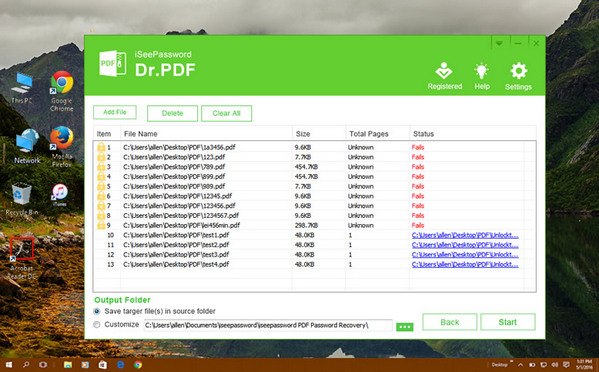This screenshot has height=372, width=599.
Task: Click the Back button
Action: pos(450,322)
